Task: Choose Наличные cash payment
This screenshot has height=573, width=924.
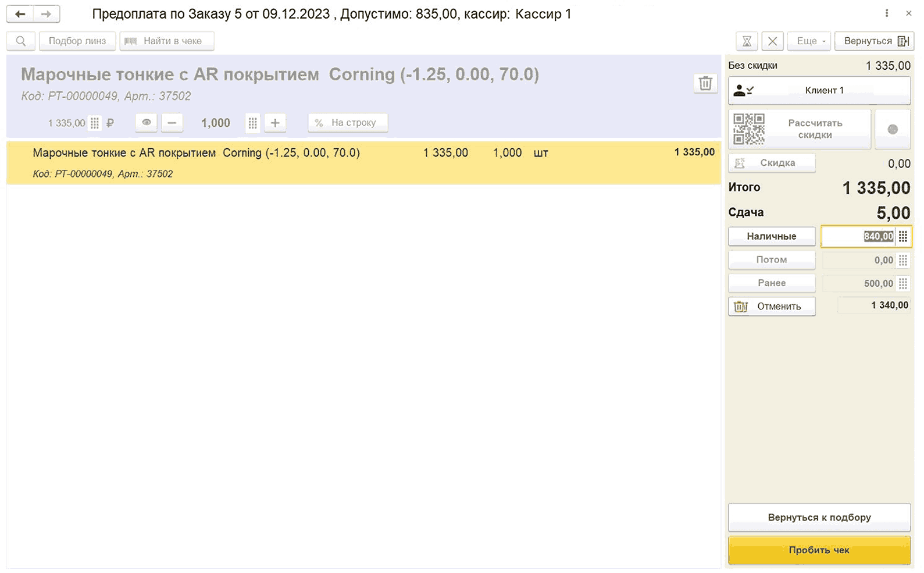Action: tap(772, 236)
